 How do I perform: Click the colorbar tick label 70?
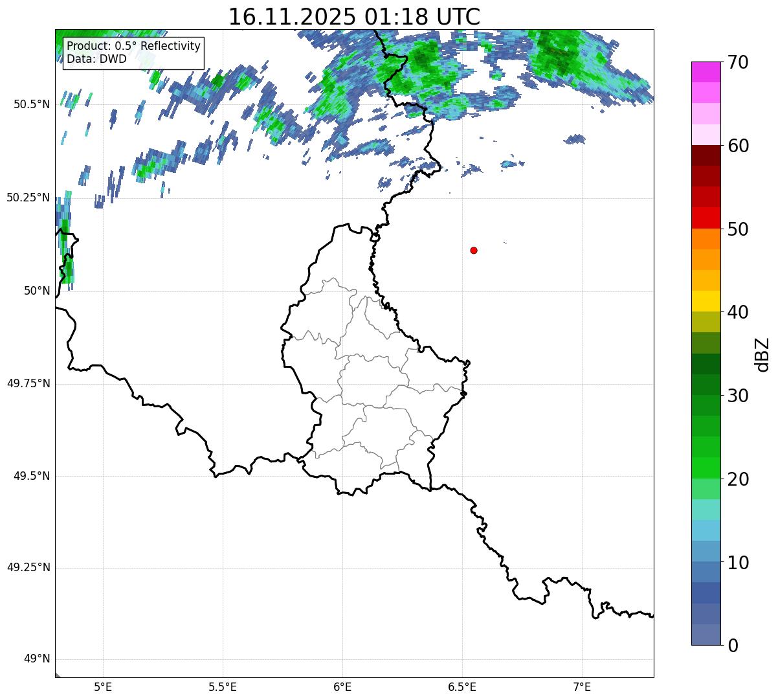tap(738, 63)
